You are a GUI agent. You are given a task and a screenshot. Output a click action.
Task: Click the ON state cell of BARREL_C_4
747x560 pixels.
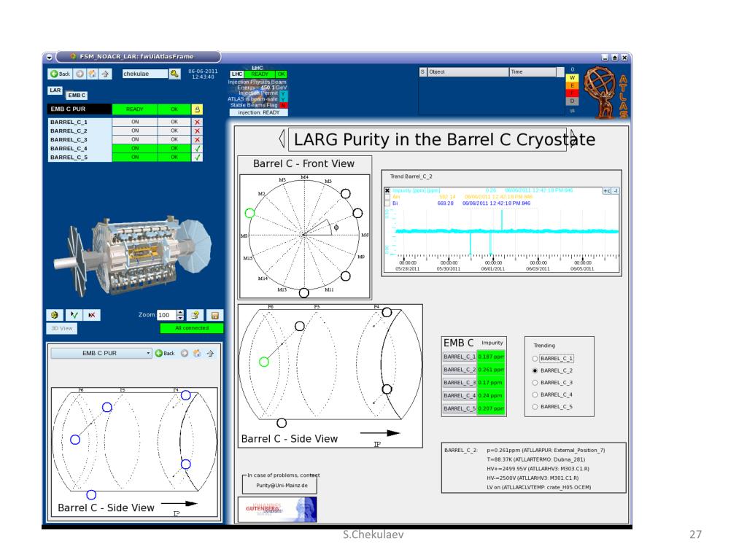point(135,148)
